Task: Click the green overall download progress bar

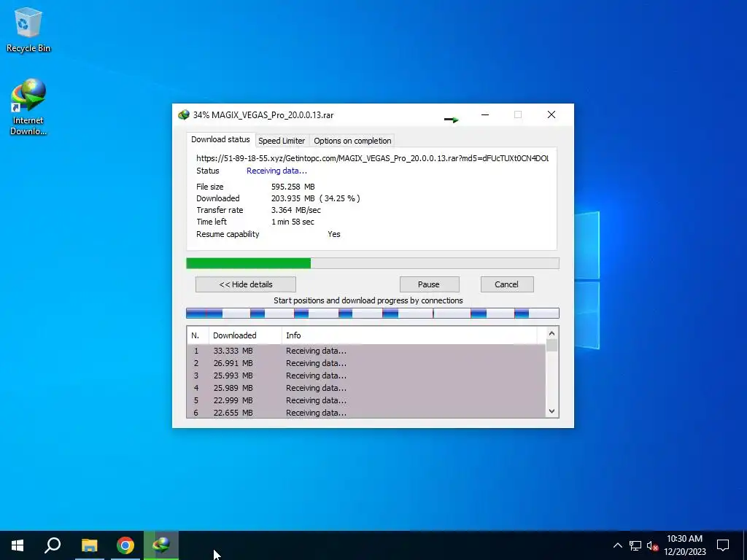Action: [x=373, y=263]
